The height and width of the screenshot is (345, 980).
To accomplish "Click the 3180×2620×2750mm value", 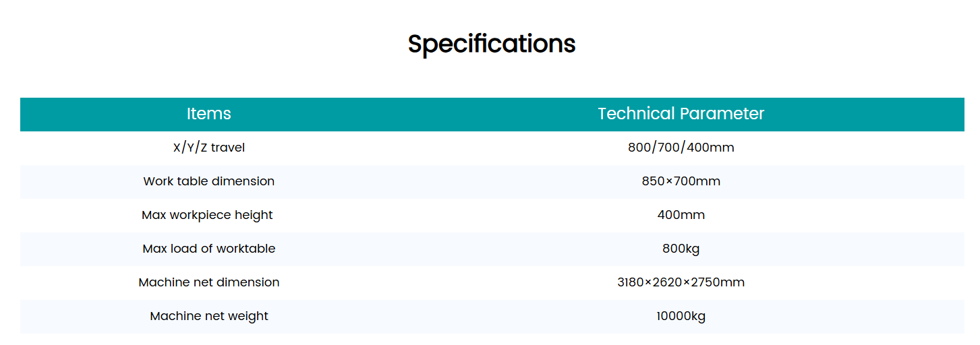I will point(681,282).
